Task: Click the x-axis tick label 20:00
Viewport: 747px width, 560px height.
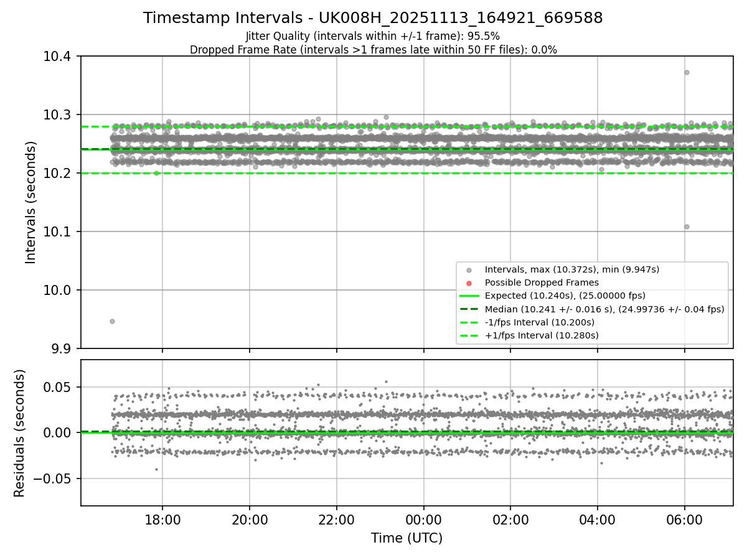Action: 250,520
